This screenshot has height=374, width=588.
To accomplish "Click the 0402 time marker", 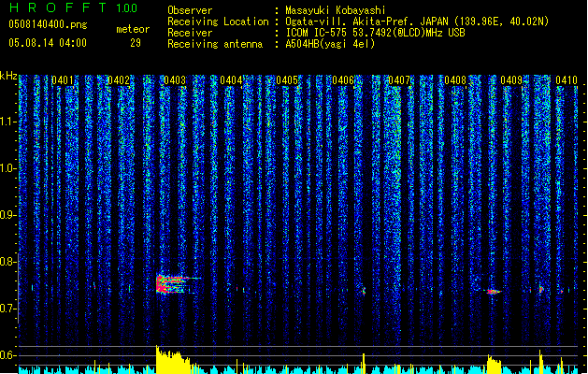I will (x=119, y=80).
